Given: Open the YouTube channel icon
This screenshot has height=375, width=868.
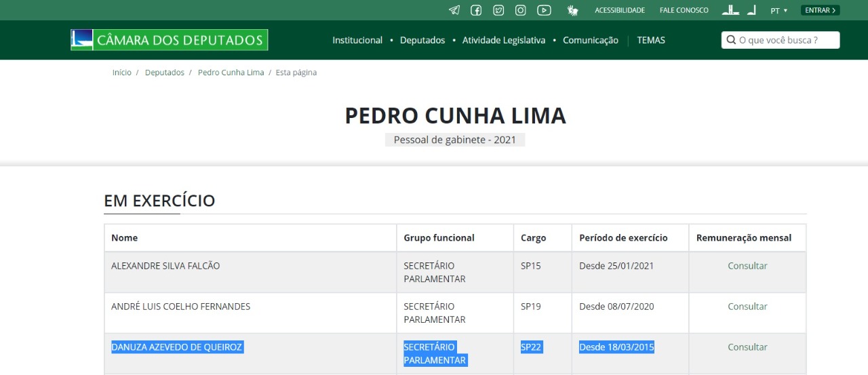Looking at the screenshot, I should tap(544, 10).
